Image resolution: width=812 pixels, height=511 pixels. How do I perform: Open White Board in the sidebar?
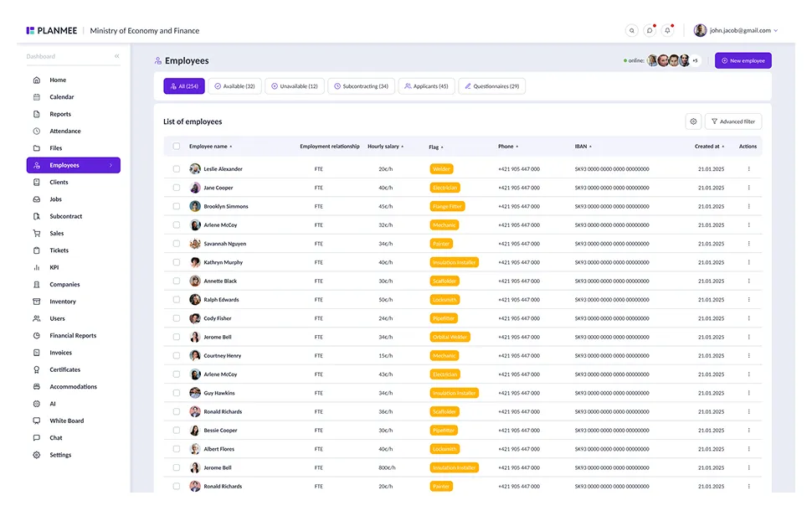[x=66, y=421]
